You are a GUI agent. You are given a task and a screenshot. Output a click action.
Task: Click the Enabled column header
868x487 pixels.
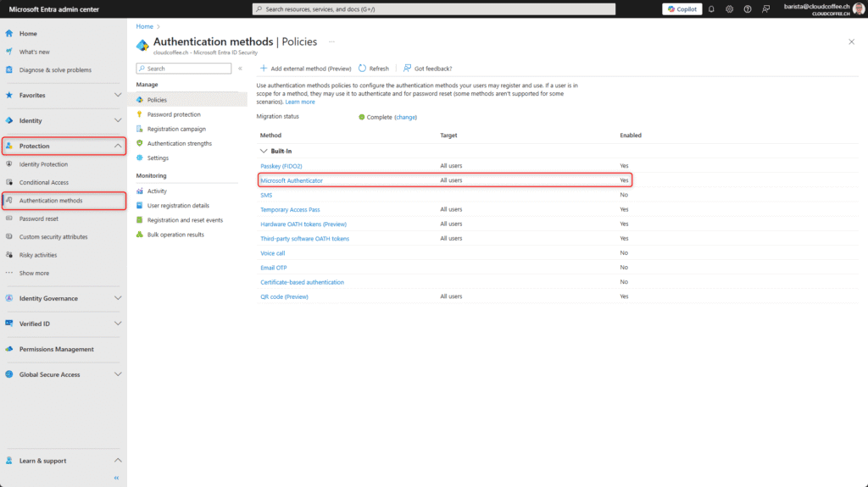tap(631, 136)
